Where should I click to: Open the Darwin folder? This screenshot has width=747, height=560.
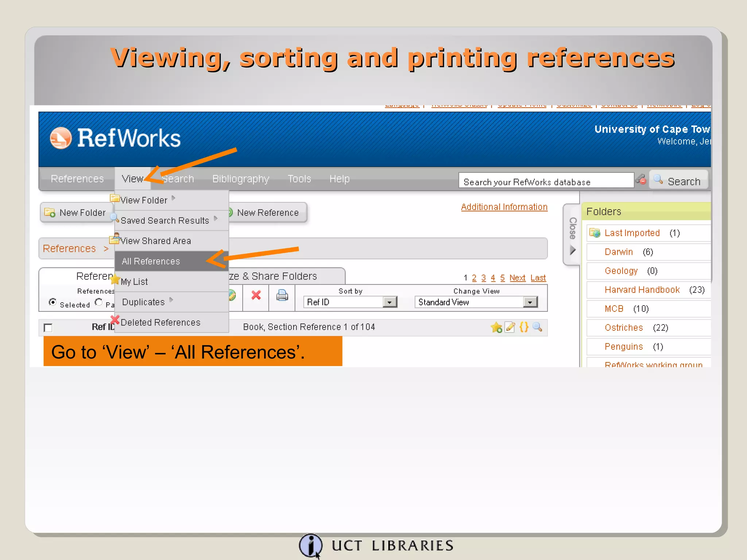click(619, 252)
